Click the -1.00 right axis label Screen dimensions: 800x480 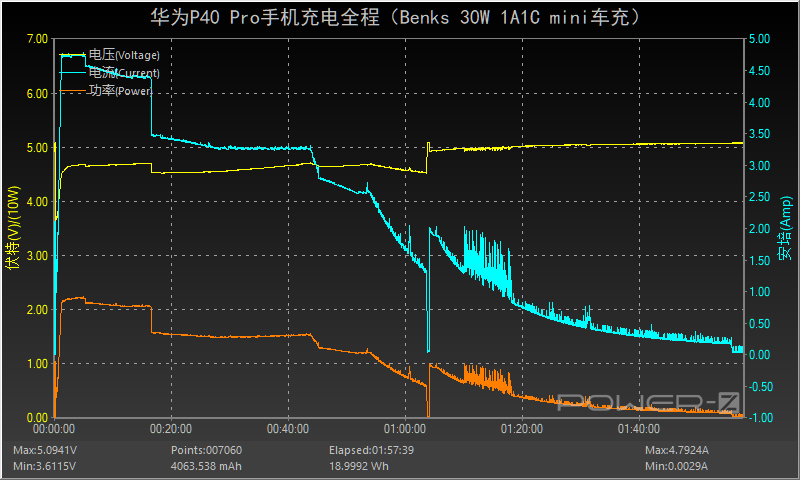click(x=759, y=418)
